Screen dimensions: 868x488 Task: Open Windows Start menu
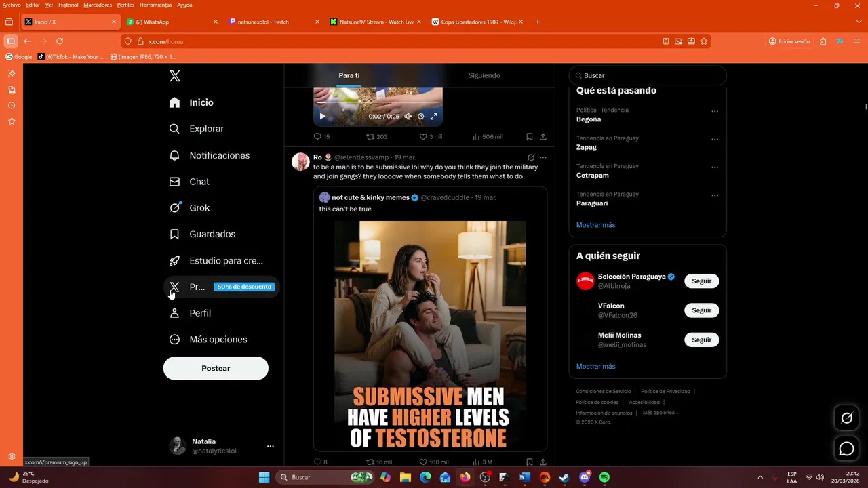coord(264,477)
